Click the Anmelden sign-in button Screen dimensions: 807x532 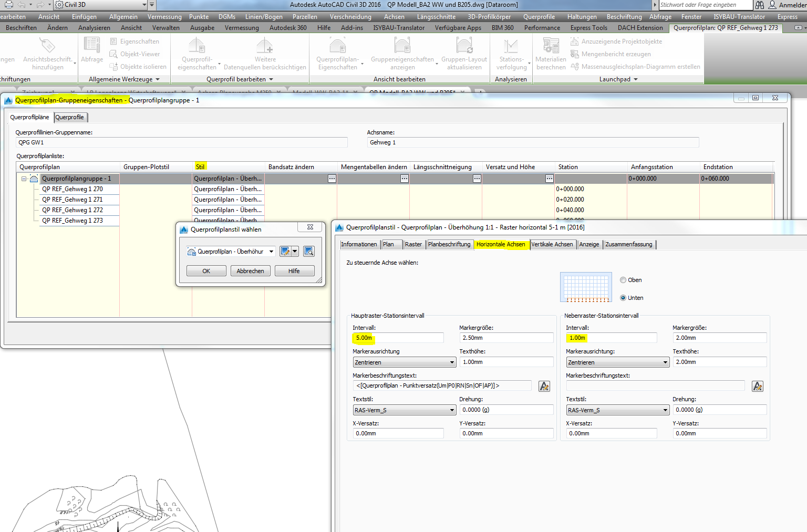(x=788, y=5)
